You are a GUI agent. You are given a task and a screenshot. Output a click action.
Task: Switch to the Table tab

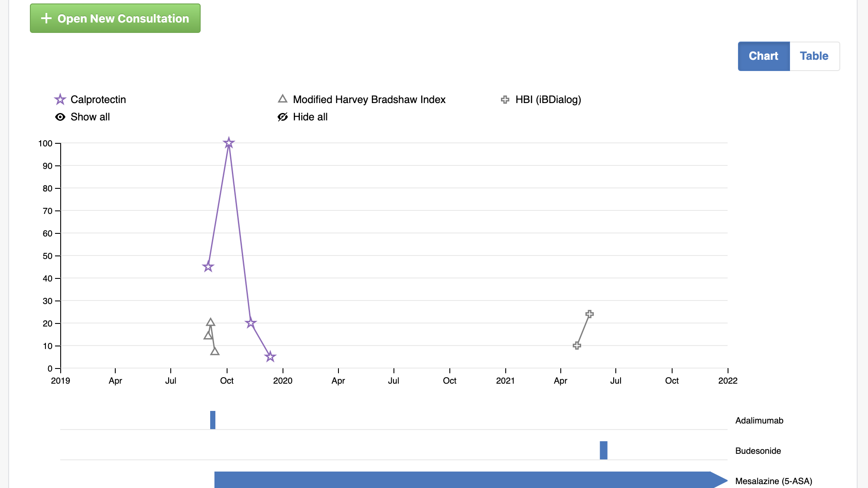[x=814, y=56]
